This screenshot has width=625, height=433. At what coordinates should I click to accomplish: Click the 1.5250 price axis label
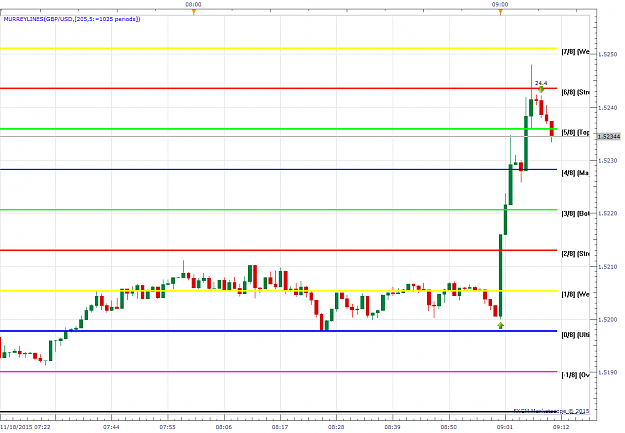tap(607, 54)
